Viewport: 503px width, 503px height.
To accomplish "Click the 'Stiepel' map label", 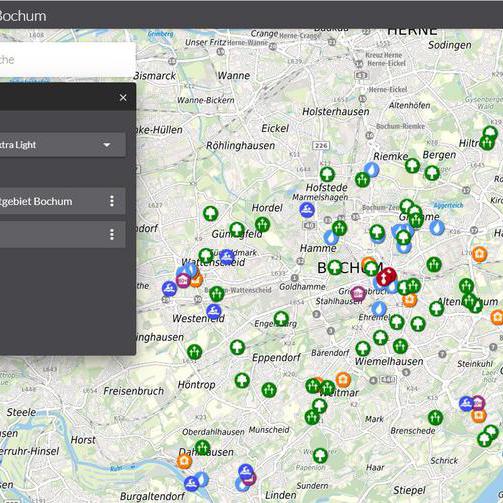I will pyautogui.click(x=409, y=490).
